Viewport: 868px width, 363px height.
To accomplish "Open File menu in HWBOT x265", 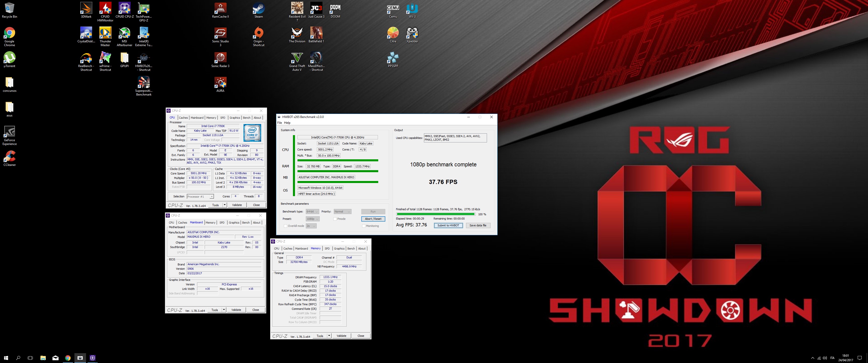I will point(279,123).
